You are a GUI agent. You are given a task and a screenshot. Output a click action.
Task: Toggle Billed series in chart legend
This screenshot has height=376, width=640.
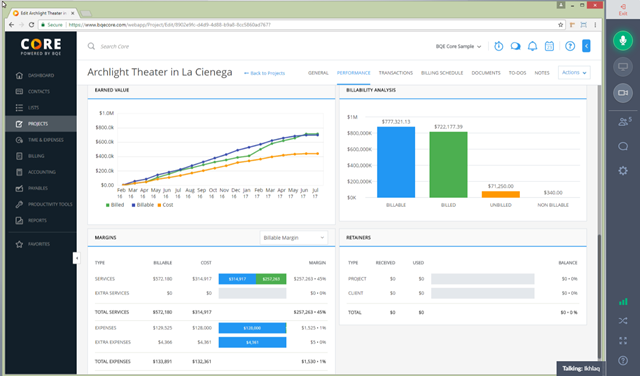[115, 205]
